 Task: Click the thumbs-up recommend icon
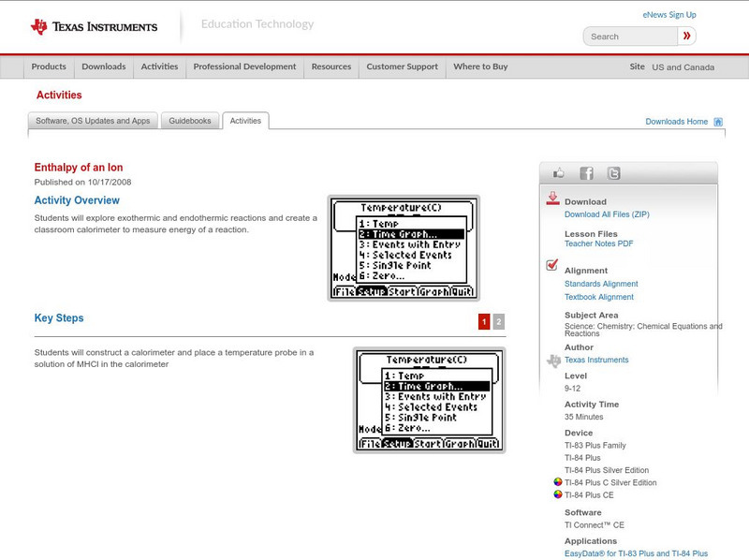click(x=559, y=172)
